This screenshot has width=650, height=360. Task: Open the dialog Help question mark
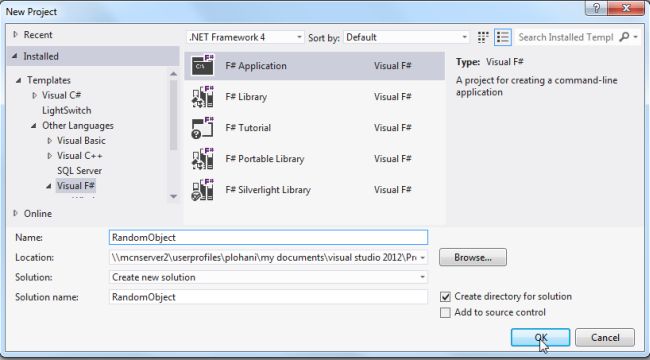(x=597, y=7)
